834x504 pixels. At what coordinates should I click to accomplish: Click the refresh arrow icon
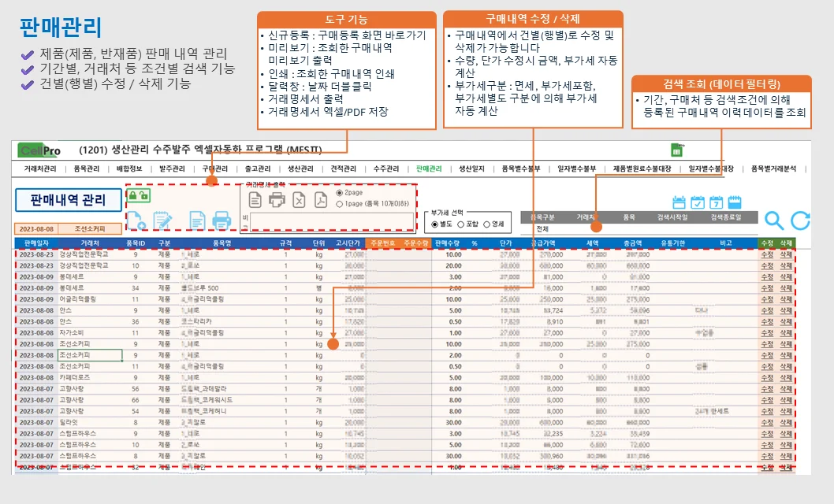[801, 220]
